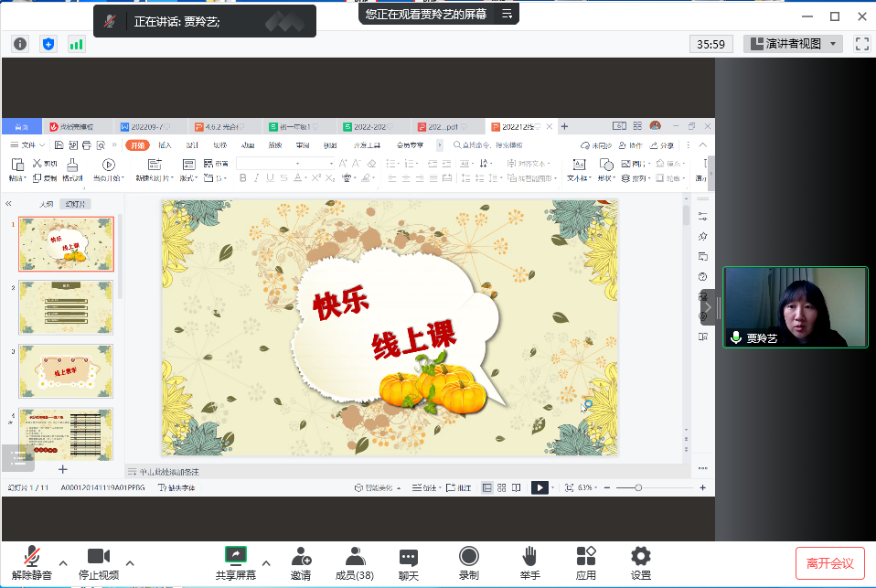Click the Share Screen (共享屏幕) icon
The height and width of the screenshot is (588, 876).
tap(235, 556)
